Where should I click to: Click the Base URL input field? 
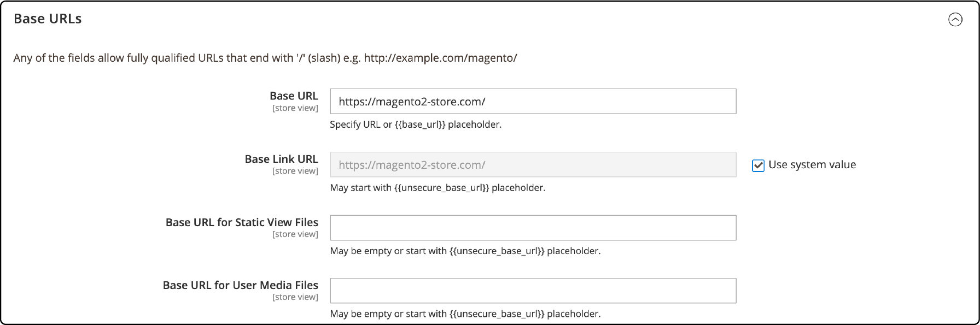pyautogui.click(x=533, y=102)
